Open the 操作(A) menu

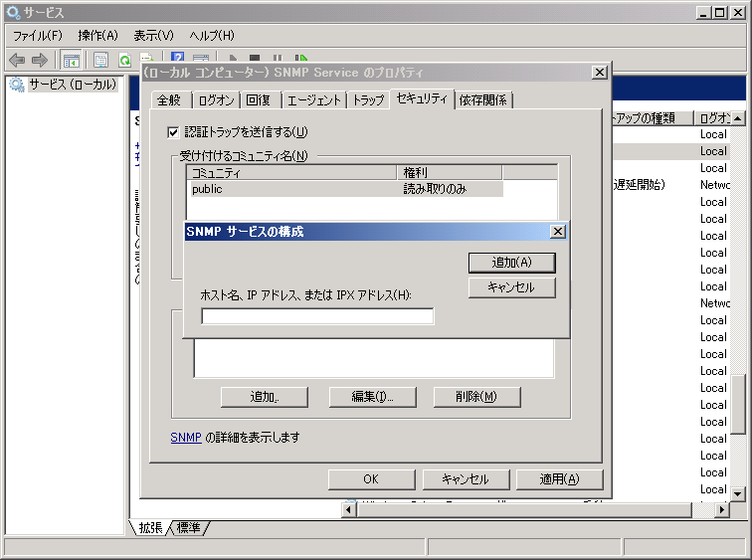(x=97, y=36)
